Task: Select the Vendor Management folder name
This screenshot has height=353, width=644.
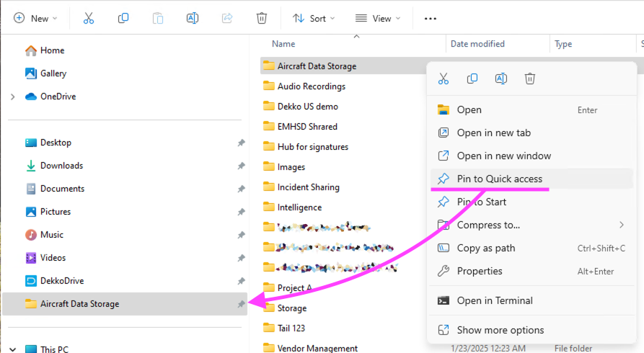Action: pyautogui.click(x=317, y=348)
